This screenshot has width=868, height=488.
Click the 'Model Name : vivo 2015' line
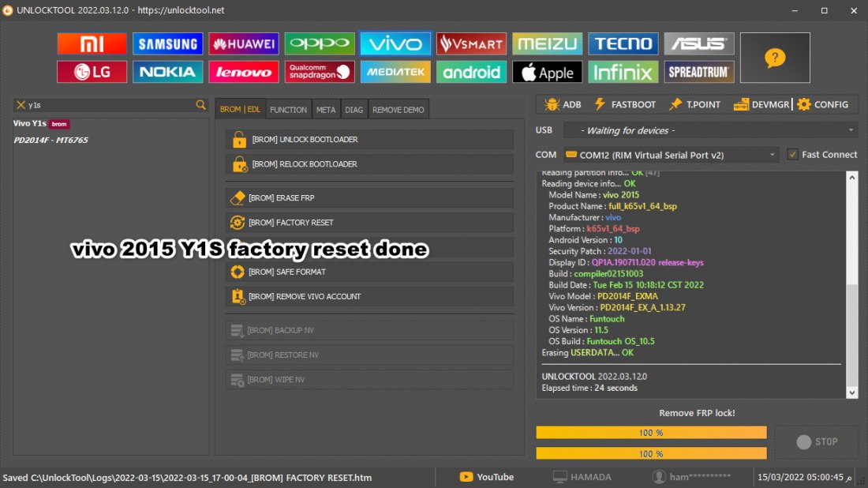(x=593, y=195)
